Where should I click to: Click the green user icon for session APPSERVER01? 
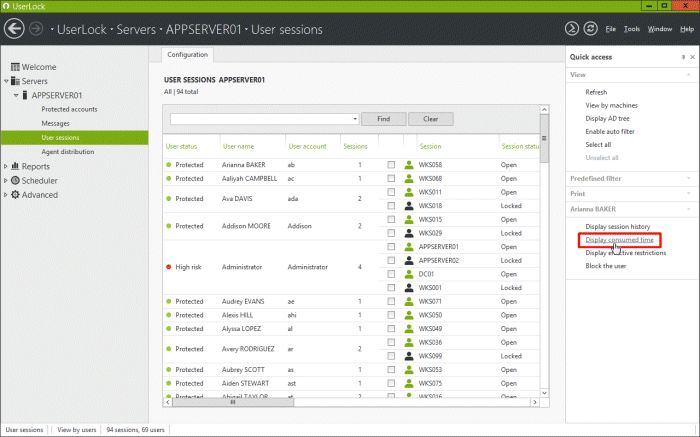tap(409, 246)
